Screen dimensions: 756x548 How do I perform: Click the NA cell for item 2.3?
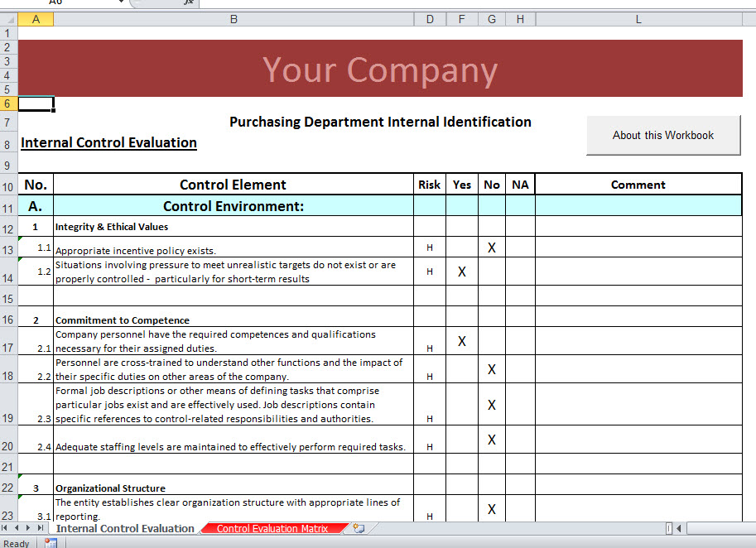[520, 404]
